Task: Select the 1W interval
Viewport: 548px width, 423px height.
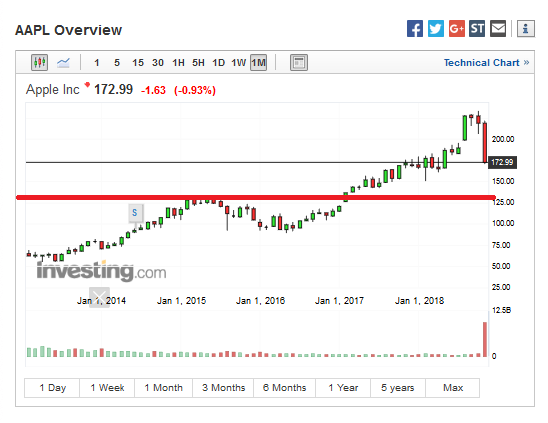Action: [239, 63]
